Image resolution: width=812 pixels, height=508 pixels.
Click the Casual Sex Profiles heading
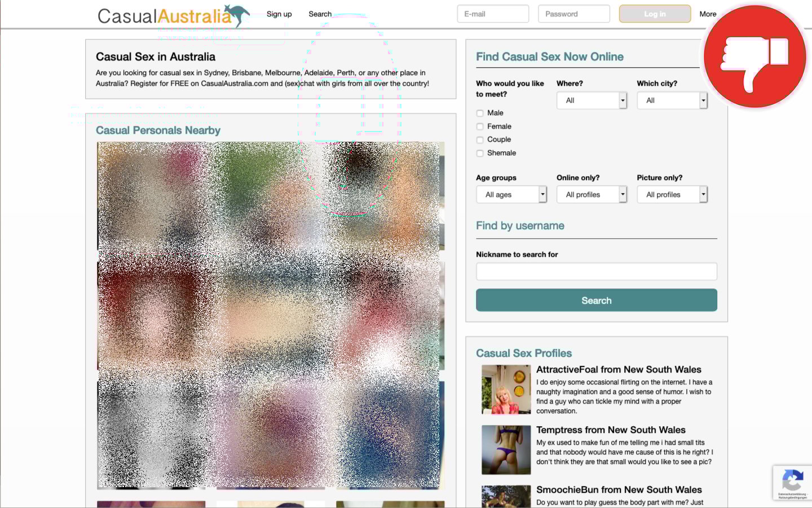(524, 353)
